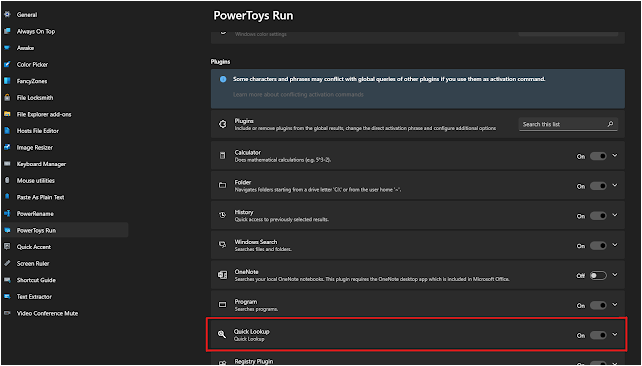Viewport: 642px width, 366px height.
Task: Click the Mouse utilities icon
Action: (7, 181)
